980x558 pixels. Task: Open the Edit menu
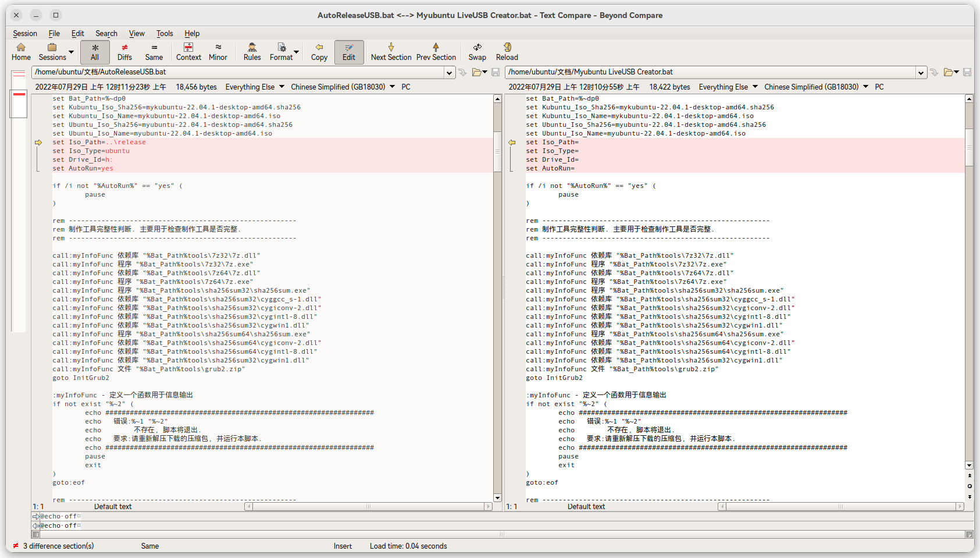78,34
